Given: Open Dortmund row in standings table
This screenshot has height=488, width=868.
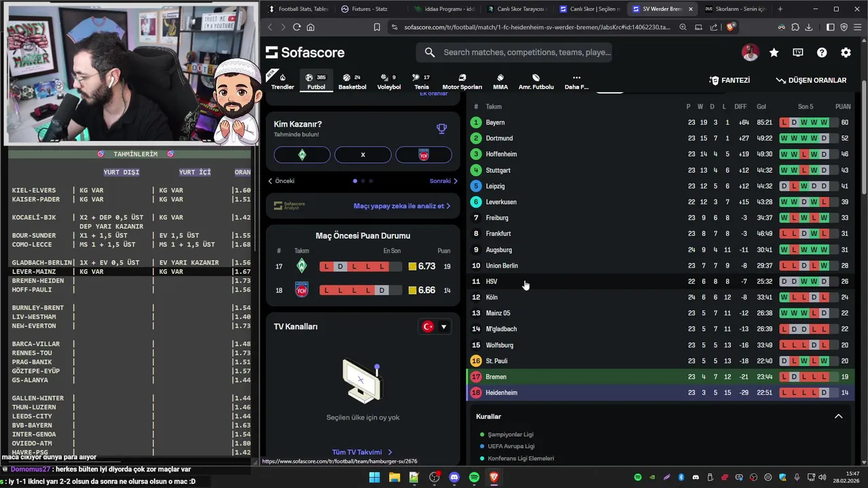Looking at the screenshot, I should (x=661, y=138).
